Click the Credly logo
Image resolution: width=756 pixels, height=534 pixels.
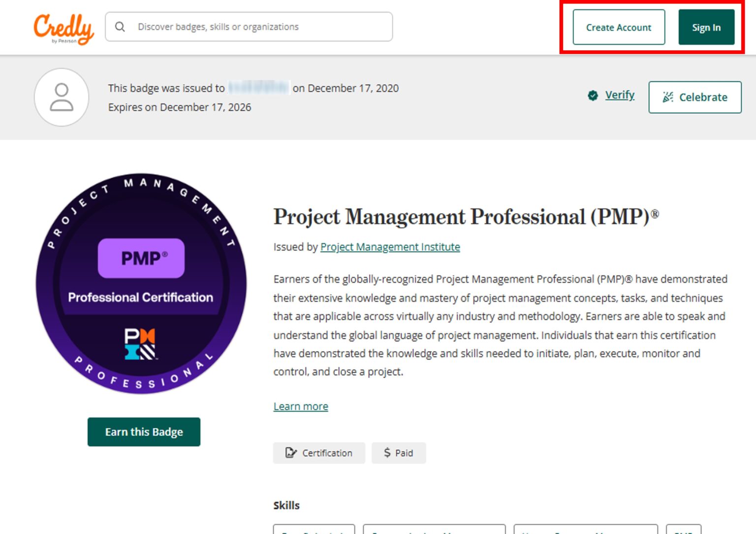[63, 29]
